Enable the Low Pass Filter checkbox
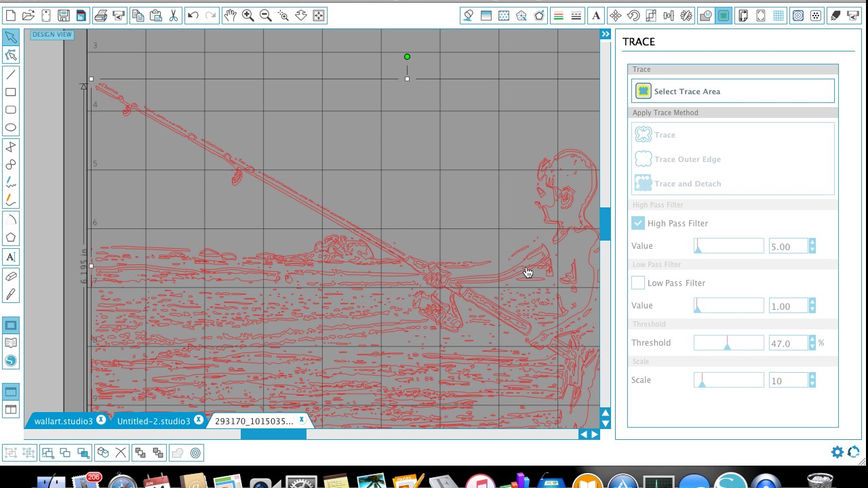868x488 pixels. click(x=638, y=283)
